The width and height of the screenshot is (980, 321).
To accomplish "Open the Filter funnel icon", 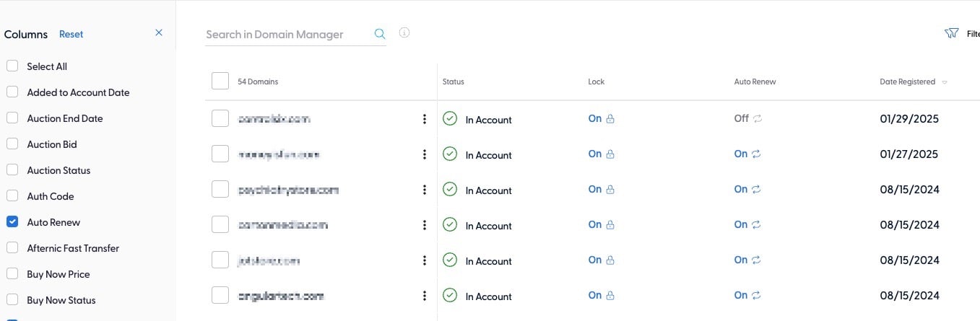I will [951, 34].
